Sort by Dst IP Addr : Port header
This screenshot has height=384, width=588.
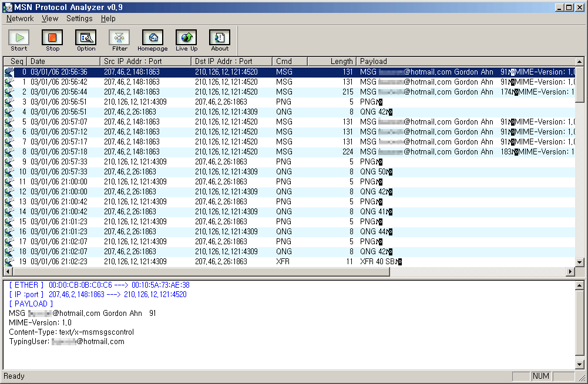point(232,61)
